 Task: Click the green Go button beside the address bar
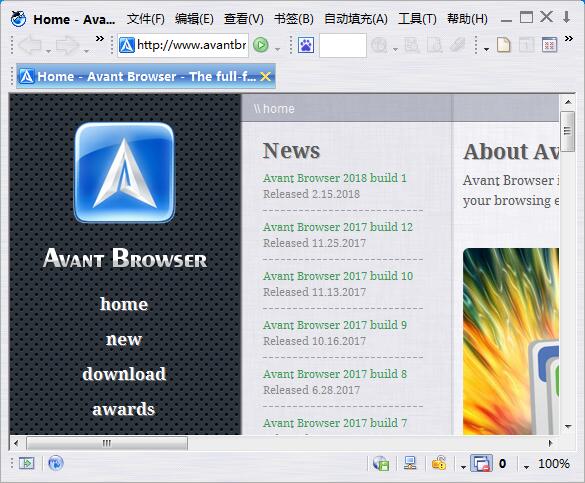click(260, 45)
